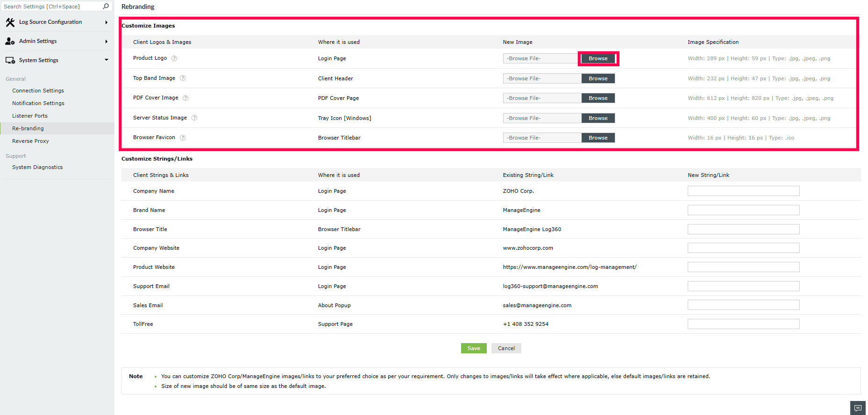Click the 'About Popup' usage cell
Viewport: 868px width, 415px height.
coord(334,305)
